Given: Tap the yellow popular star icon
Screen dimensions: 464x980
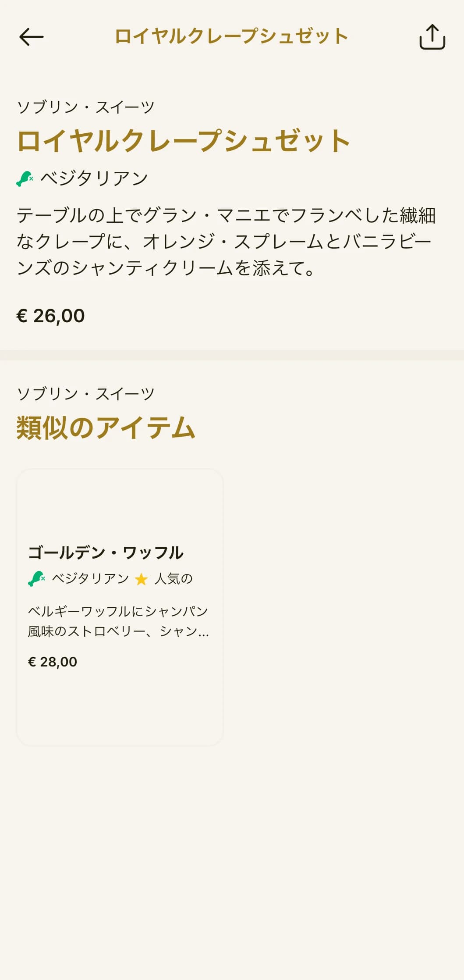Looking at the screenshot, I should 141,579.
